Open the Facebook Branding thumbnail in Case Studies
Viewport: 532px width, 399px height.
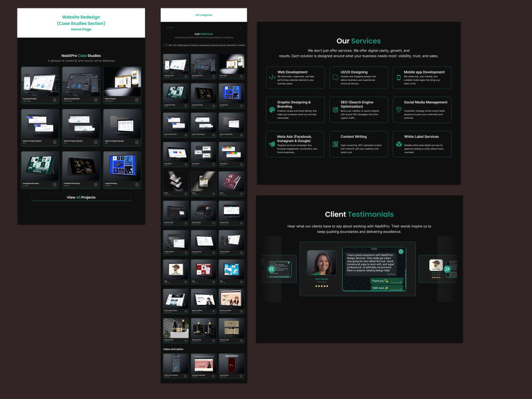[x=81, y=166]
